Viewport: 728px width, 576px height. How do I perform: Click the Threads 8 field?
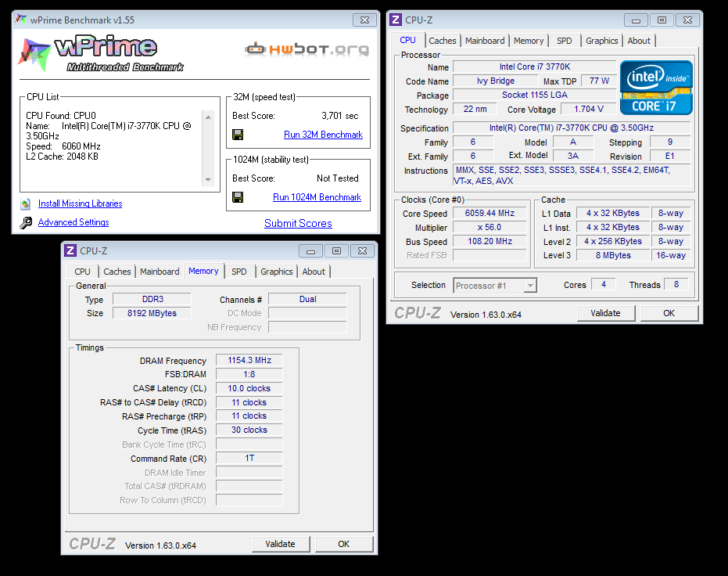pos(676,284)
